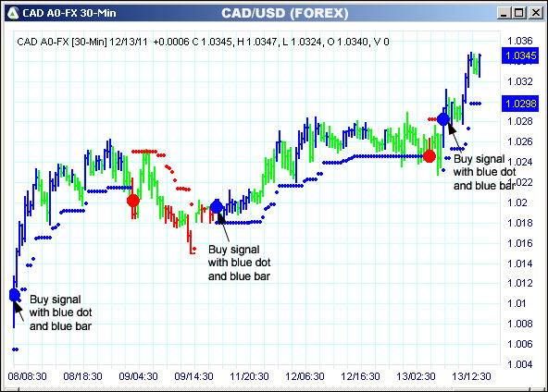Click the large red sell dot near 13/02:30
Image resolution: width=548 pixels, height=392 pixels.
pos(430,156)
